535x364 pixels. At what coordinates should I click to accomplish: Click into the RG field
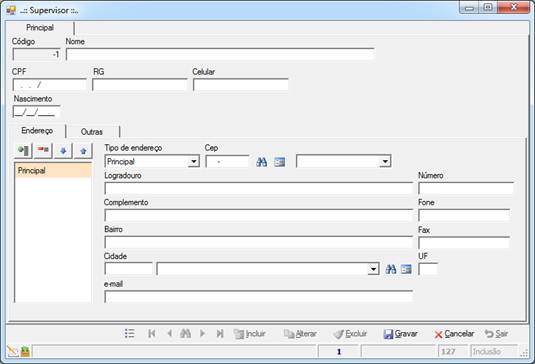pos(140,85)
